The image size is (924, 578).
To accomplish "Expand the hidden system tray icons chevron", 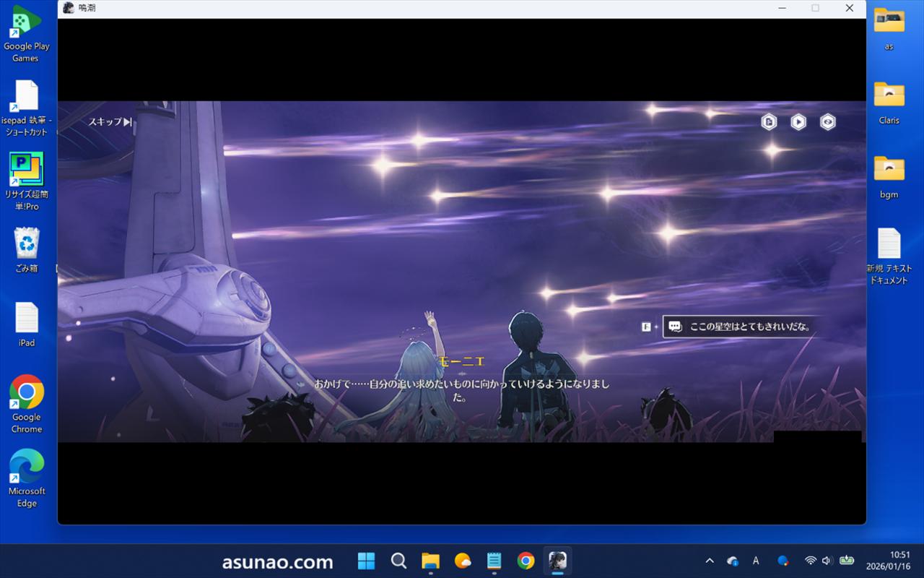I will point(710,561).
